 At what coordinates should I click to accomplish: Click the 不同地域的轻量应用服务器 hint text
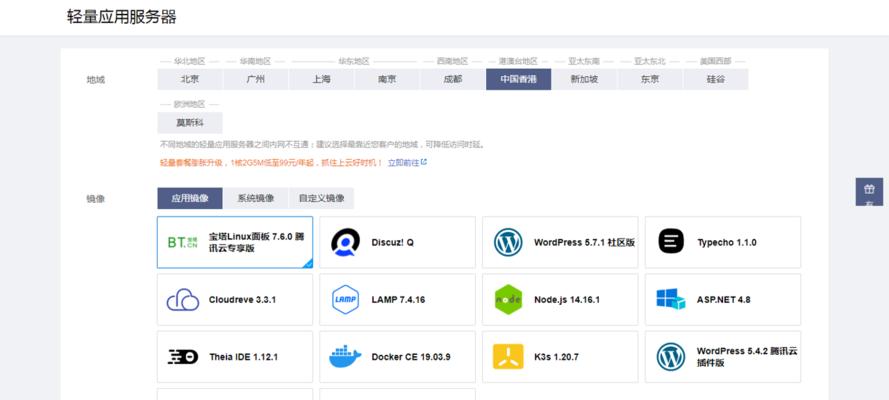click(x=323, y=144)
